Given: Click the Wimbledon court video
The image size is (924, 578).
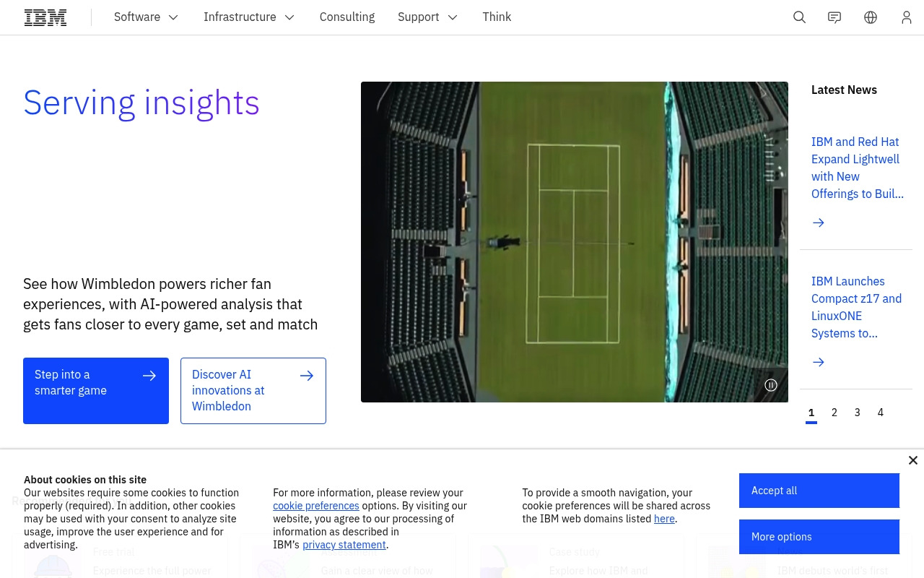Looking at the screenshot, I should pyautogui.click(x=575, y=242).
